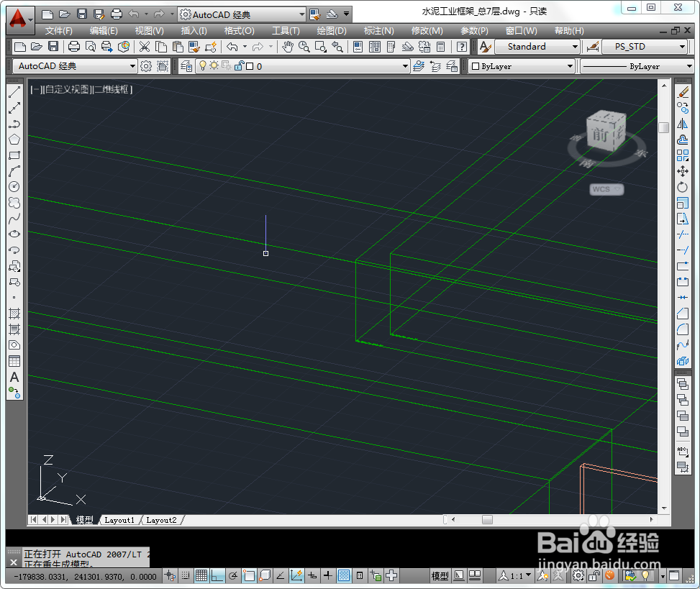This screenshot has height=589, width=700.
Task: Click the 二维线框 visual style label
Action: pos(112,89)
